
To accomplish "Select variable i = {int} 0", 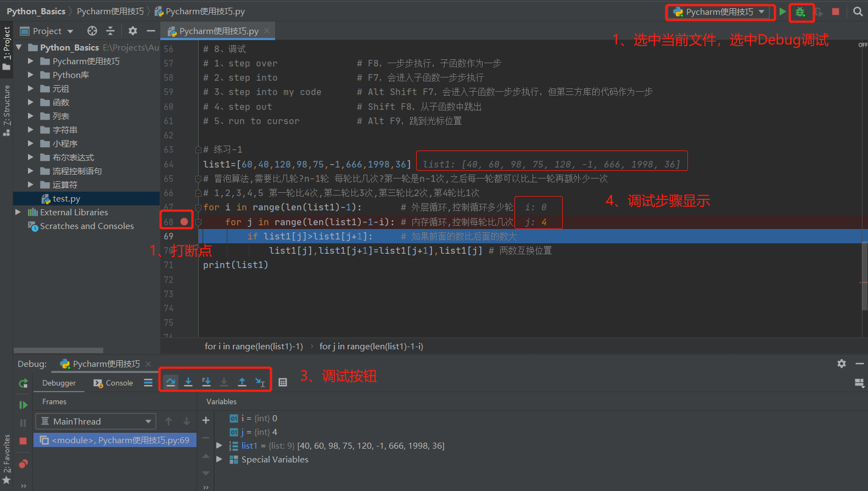I will (254, 418).
